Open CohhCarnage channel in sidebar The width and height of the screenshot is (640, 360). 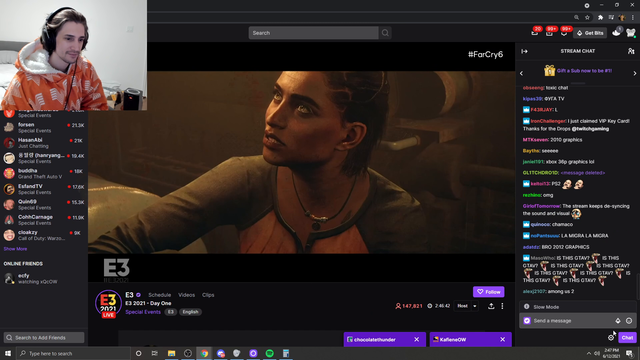point(44,220)
